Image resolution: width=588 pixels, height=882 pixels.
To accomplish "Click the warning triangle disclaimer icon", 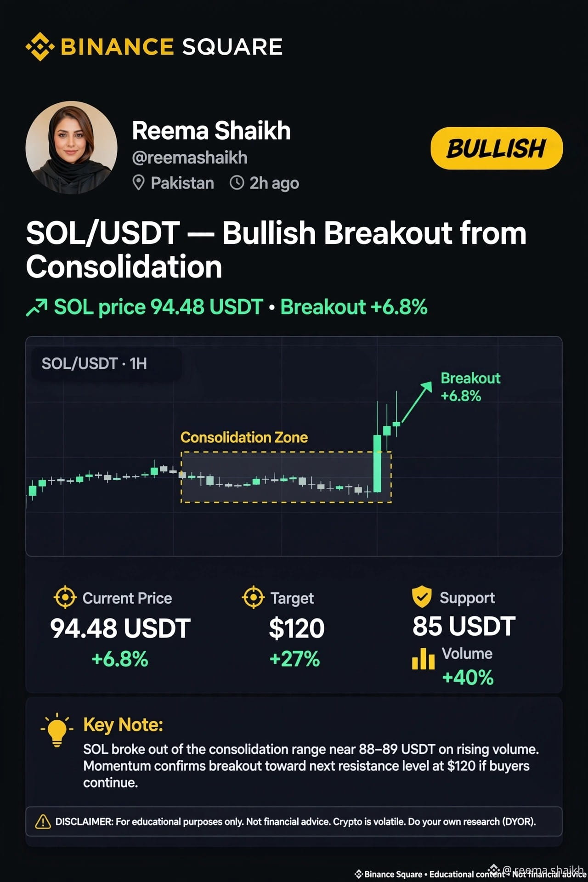I will click(x=43, y=821).
